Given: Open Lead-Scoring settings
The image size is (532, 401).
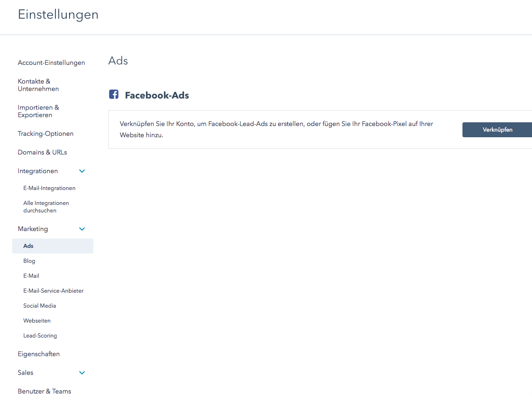Looking at the screenshot, I should click(40, 336).
